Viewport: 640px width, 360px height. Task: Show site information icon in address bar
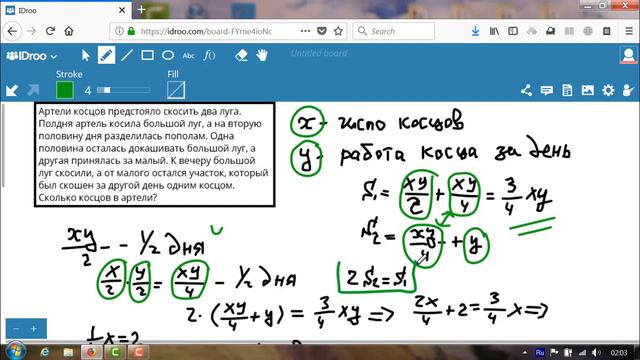(x=119, y=31)
